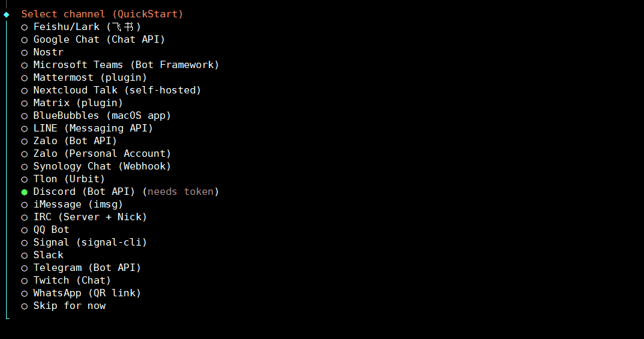Screen dimensions: 644x339
Task: Choose Zalo (Bot API) channel
Action: click(75, 141)
